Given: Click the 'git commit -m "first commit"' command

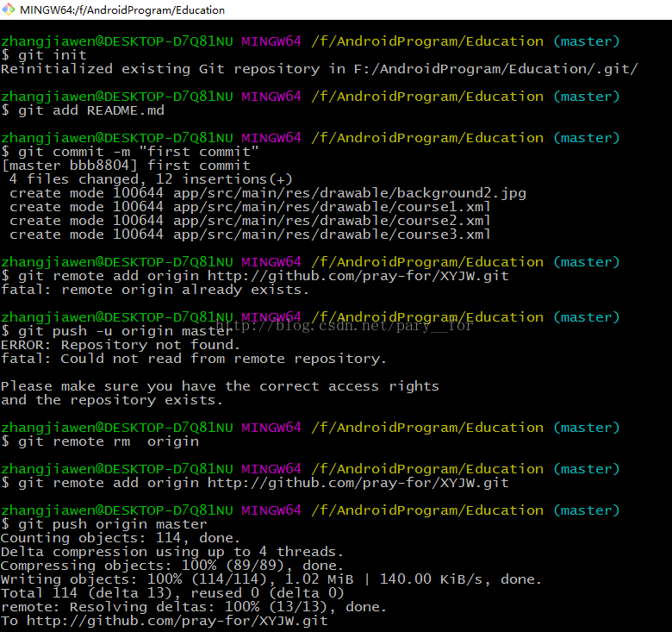Looking at the screenshot, I should [130, 152].
